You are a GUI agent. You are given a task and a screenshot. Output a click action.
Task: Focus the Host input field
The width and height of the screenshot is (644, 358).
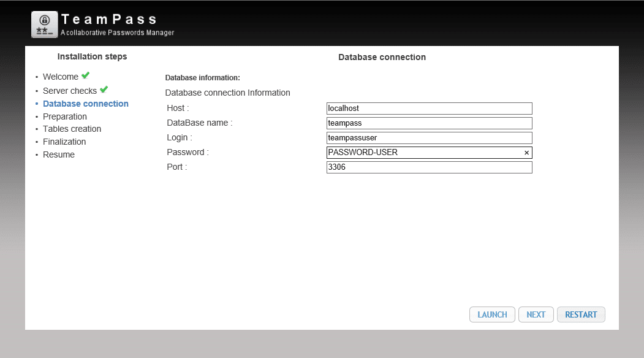pyautogui.click(x=429, y=109)
